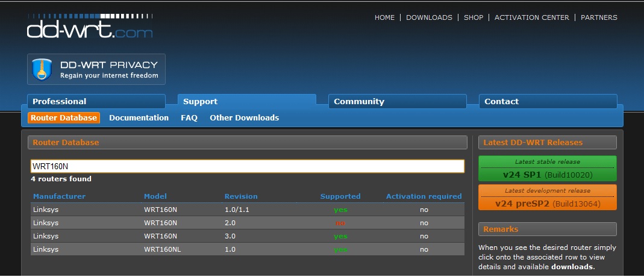Go to the SHOP page
This screenshot has width=644, height=277.
474,17
